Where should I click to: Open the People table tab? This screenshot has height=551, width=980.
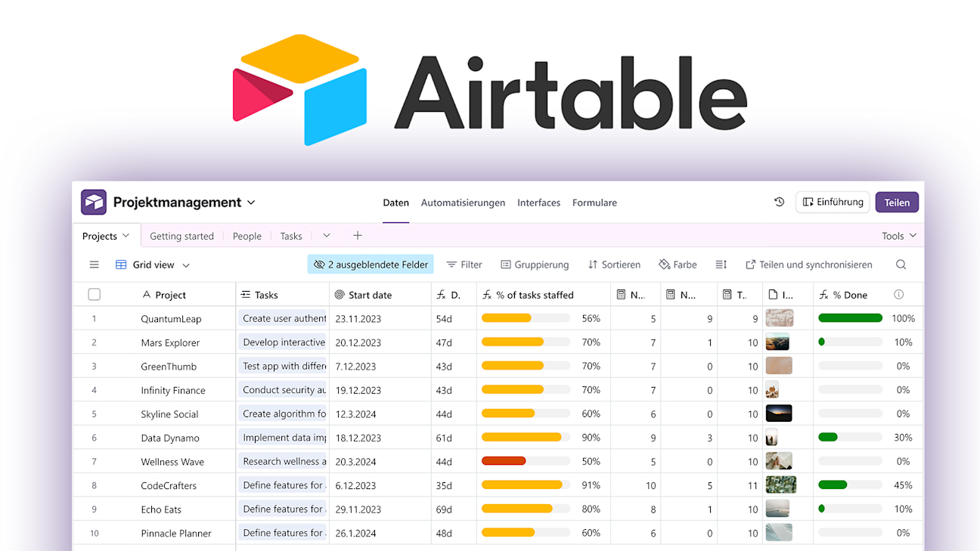coord(247,236)
